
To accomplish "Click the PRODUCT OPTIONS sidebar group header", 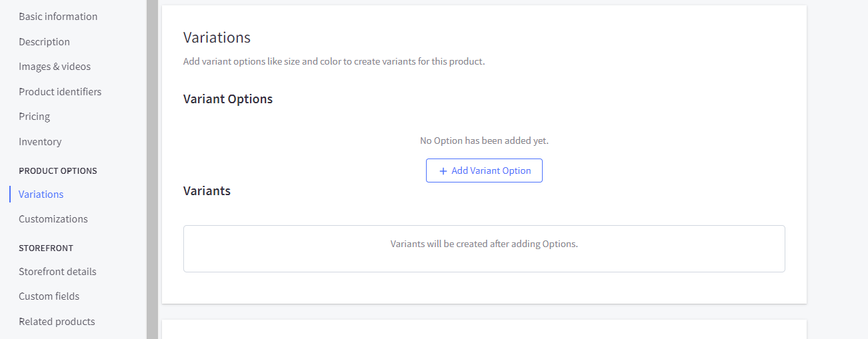I will tap(58, 171).
